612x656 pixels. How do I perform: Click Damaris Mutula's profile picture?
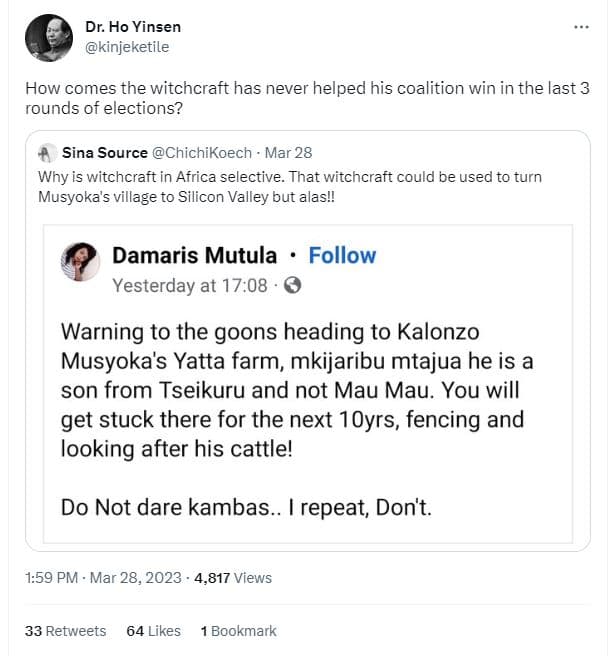click(79, 263)
